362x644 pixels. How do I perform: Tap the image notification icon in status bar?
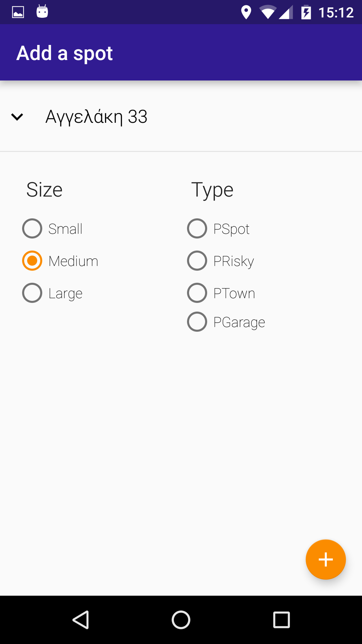tap(18, 12)
